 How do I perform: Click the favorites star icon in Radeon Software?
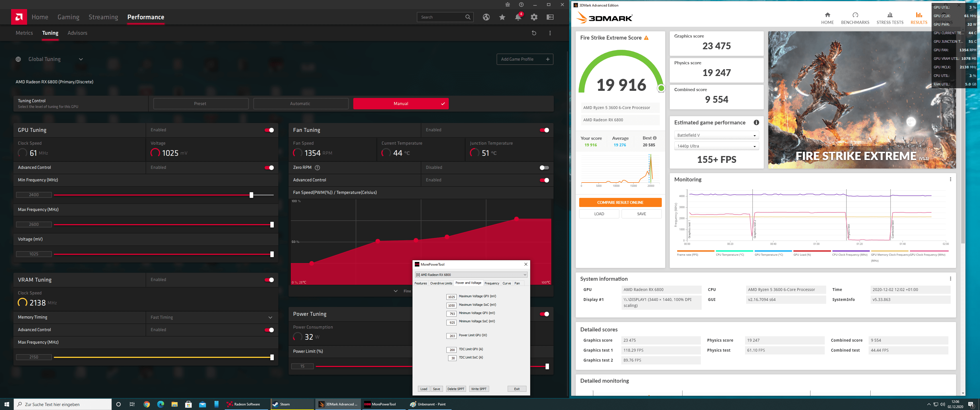[x=502, y=17]
